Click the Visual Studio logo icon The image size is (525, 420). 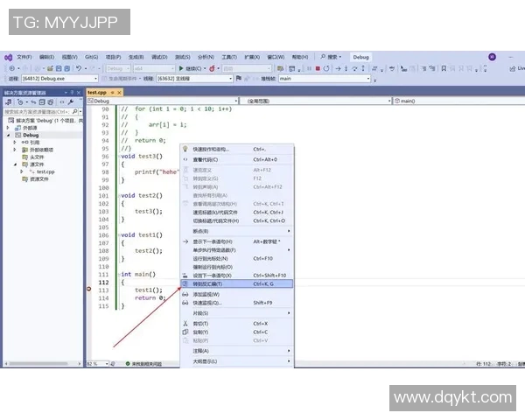[8, 57]
